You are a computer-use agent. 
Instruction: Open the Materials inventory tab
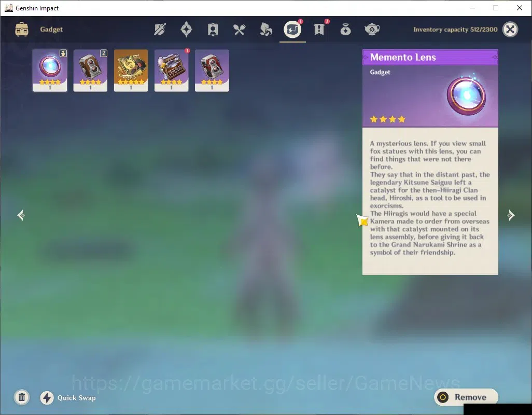click(x=265, y=30)
